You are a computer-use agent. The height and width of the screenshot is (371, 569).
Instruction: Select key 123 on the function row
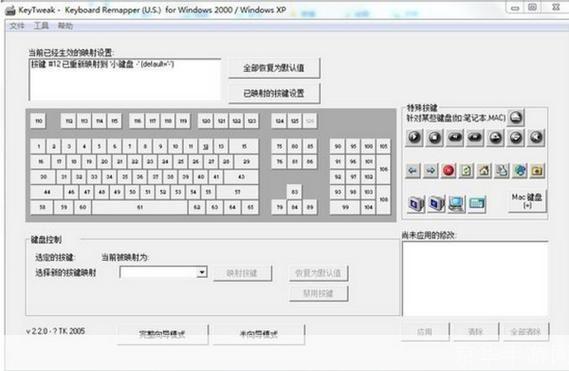point(252,121)
